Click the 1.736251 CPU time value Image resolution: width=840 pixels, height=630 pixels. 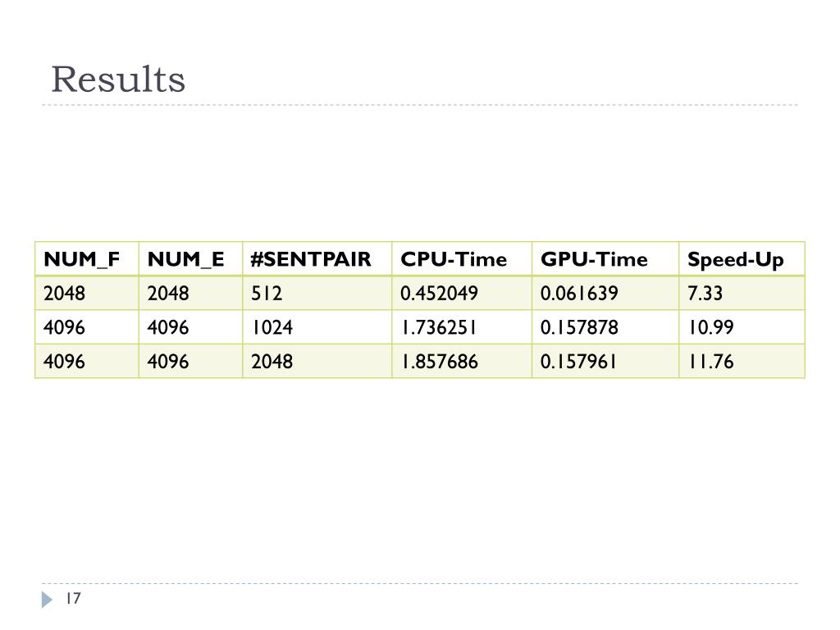pyautogui.click(x=440, y=327)
